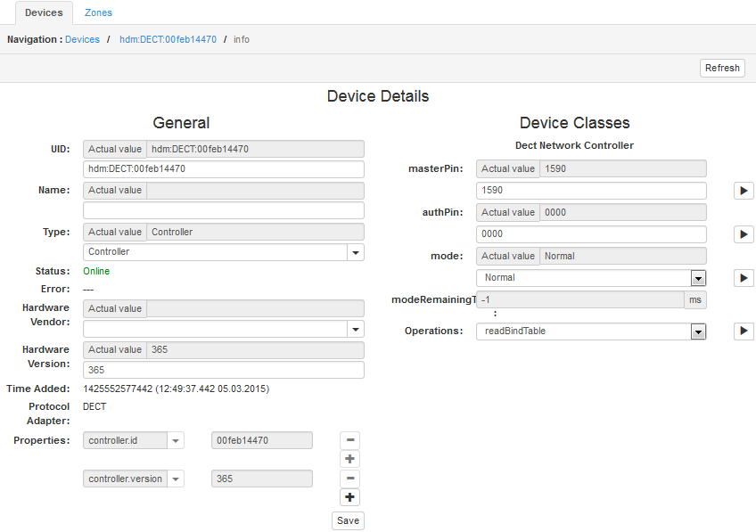Open the Type dropdown showing Controller
The height and width of the screenshot is (532, 756).
(x=355, y=252)
